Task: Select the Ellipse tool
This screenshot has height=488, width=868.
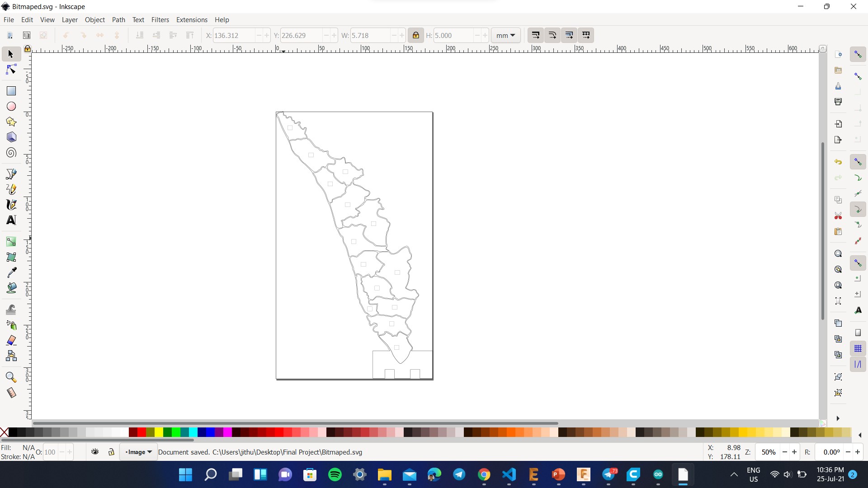Action: click(11, 106)
